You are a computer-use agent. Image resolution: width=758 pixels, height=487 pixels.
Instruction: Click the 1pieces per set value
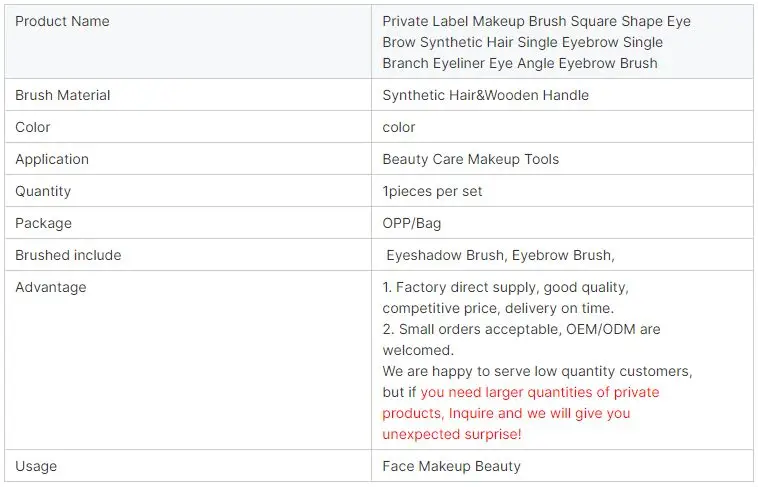432,191
